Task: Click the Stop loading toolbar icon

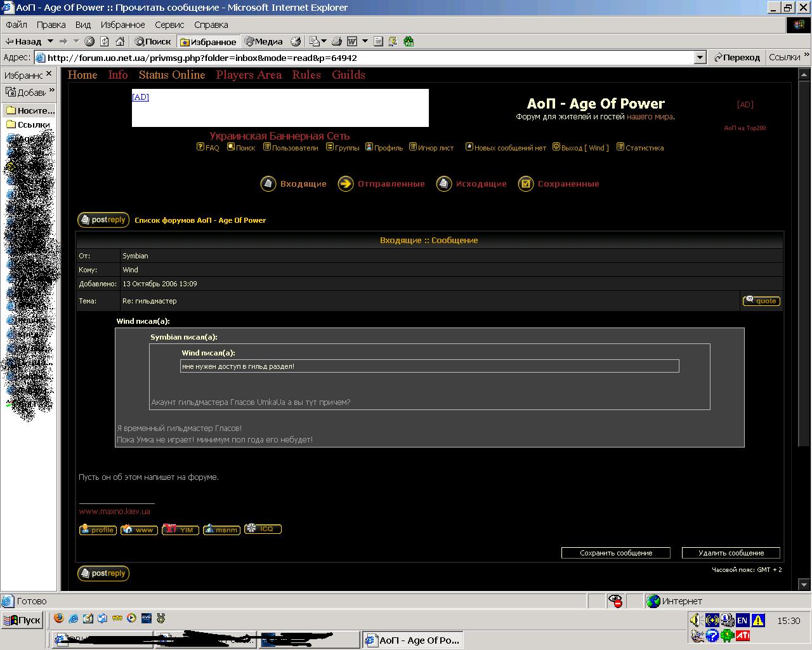Action: click(89, 41)
